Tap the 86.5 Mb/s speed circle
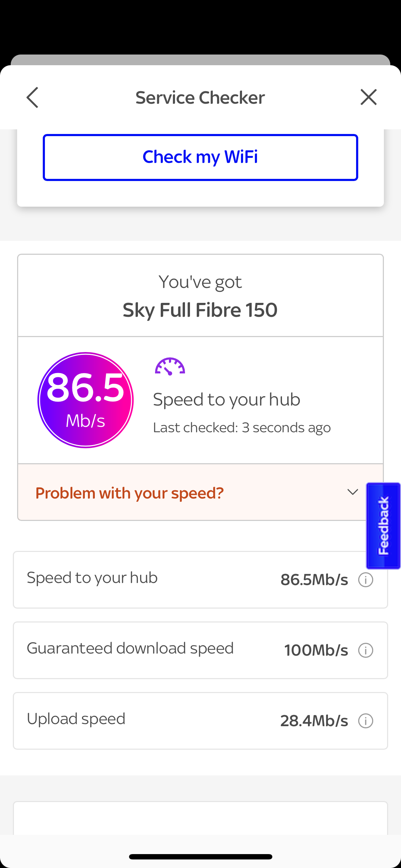Image resolution: width=401 pixels, height=868 pixels. click(86, 400)
